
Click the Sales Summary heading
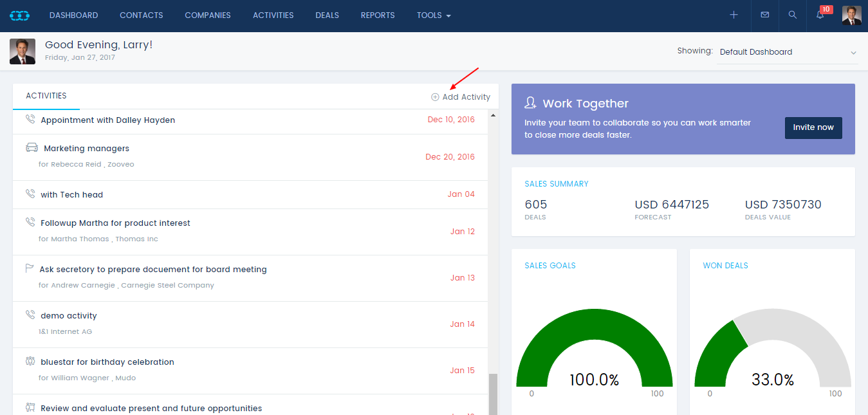[557, 184]
